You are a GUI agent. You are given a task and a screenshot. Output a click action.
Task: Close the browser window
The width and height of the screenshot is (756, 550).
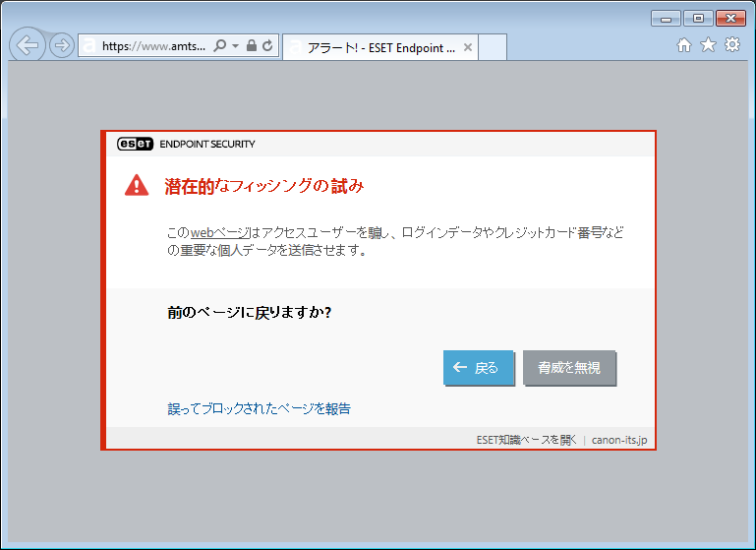(730, 19)
